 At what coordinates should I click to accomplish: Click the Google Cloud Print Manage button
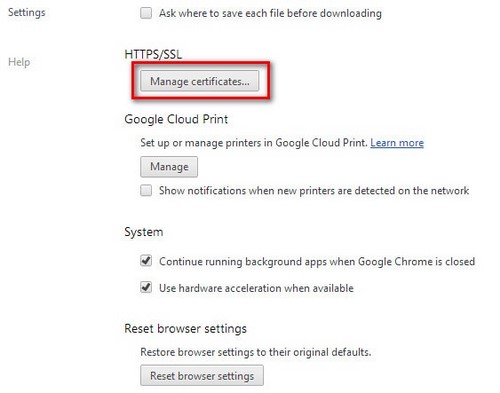pyautogui.click(x=169, y=167)
